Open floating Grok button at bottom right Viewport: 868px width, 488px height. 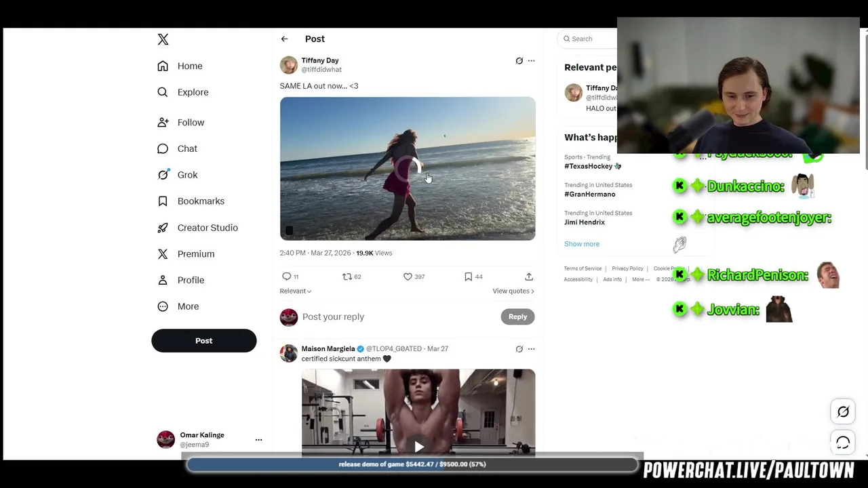843,411
